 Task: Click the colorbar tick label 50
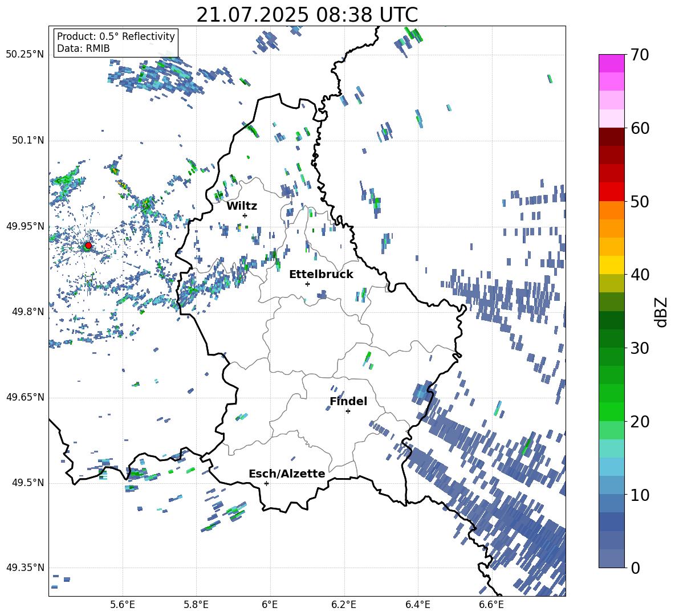[x=640, y=201]
